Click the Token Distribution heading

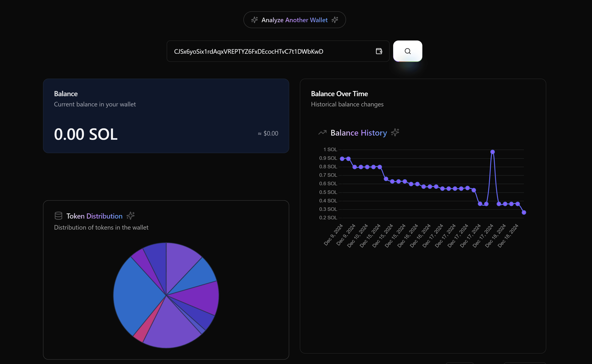click(x=94, y=216)
